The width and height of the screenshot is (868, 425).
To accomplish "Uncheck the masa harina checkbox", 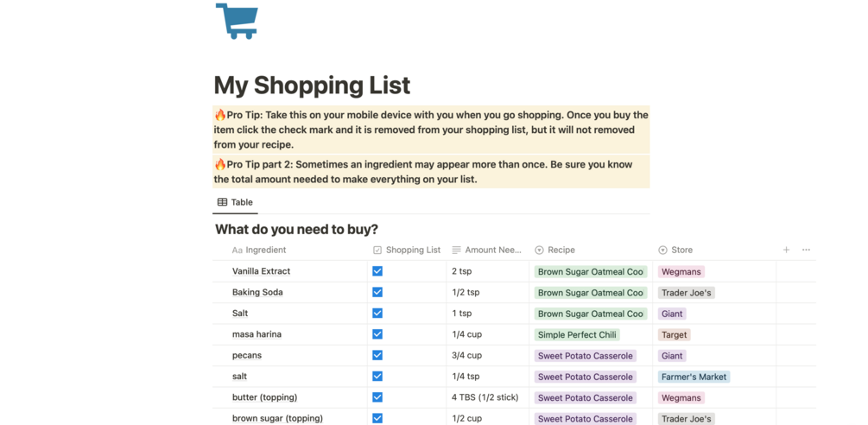I will [377, 334].
